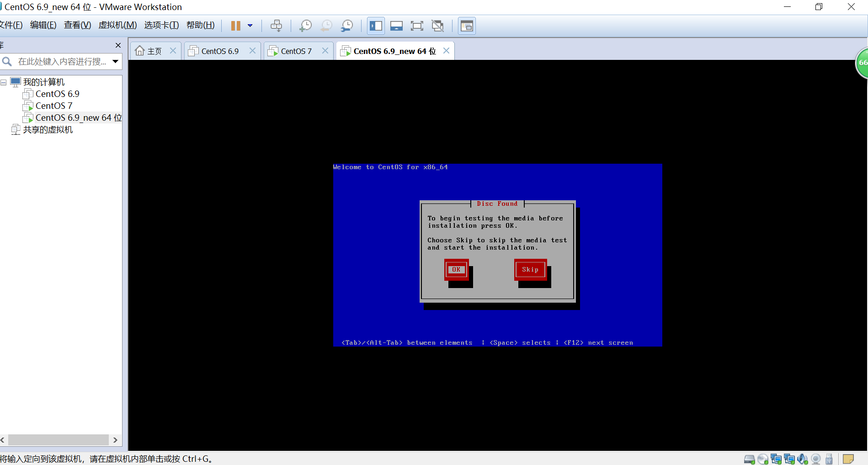Select CentOS 6.9_new 64 位 in library tree
This screenshot has width=868, height=465.
[78, 118]
